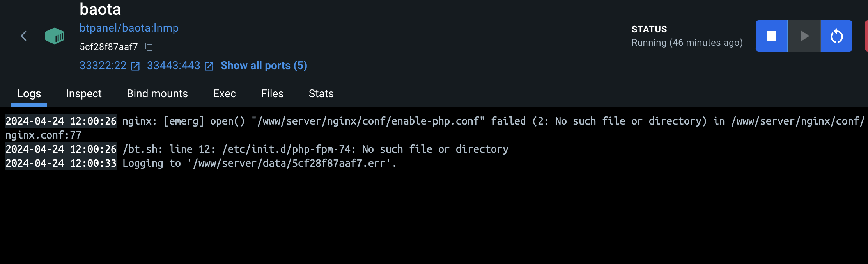Expand Show all ports (5)
The height and width of the screenshot is (264, 868).
264,65
